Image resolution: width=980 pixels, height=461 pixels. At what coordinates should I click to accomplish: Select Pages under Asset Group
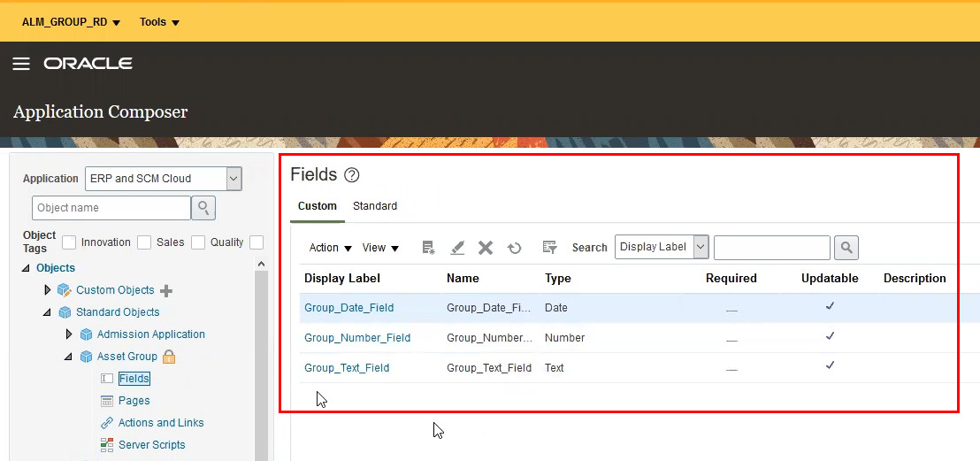point(134,400)
